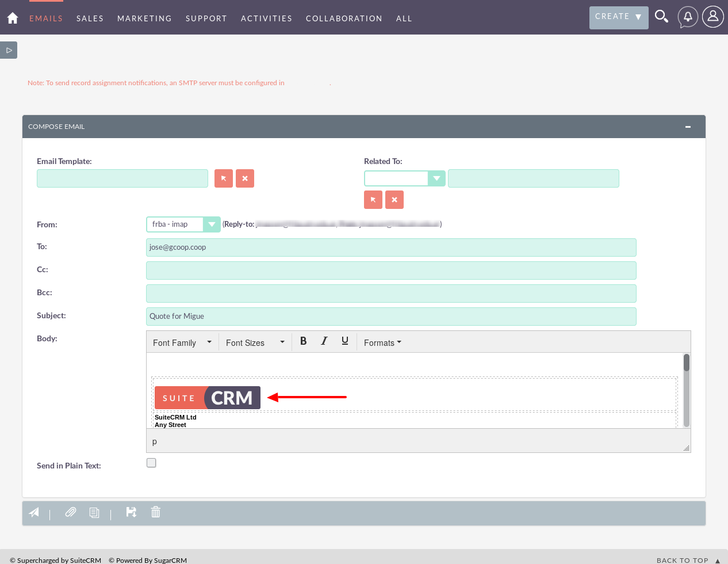Go to the Home icon
The height and width of the screenshot is (564, 728).
click(x=13, y=18)
